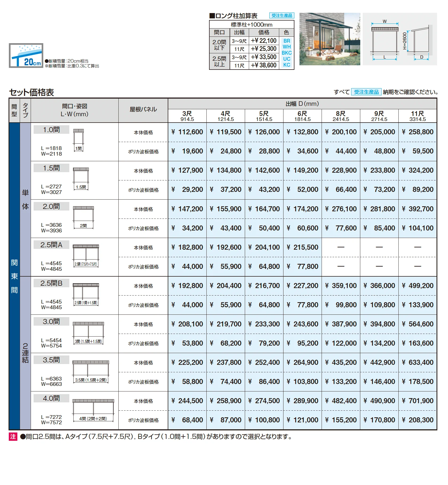Click the ¥387,900 price cell
Image resolution: width=448 pixels, height=485 pixels.
pos(341,324)
